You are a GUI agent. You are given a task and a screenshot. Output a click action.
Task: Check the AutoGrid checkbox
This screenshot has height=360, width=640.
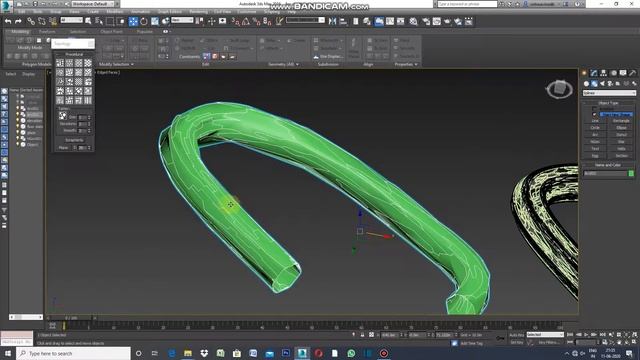[594, 109]
